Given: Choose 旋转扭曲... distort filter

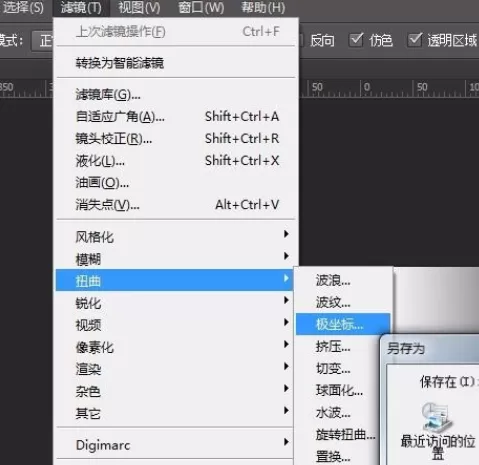Looking at the screenshot, I should click(x=338, y=434).
